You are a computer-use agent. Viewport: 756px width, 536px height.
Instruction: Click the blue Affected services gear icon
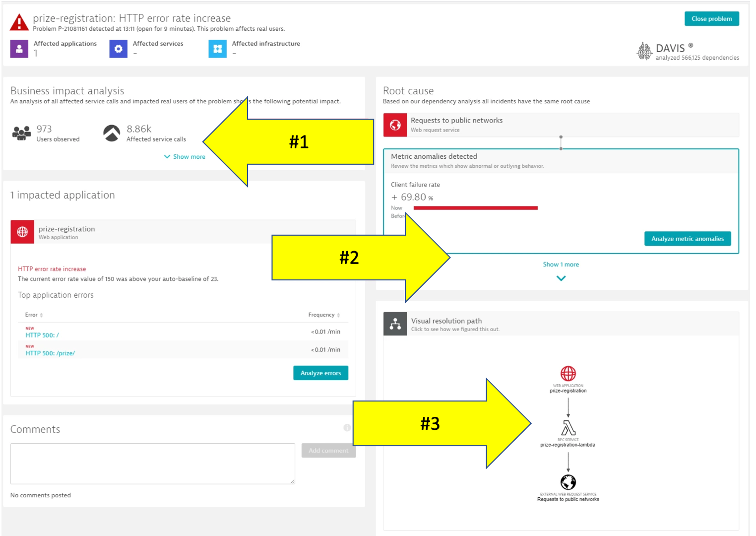click(119, 49)
